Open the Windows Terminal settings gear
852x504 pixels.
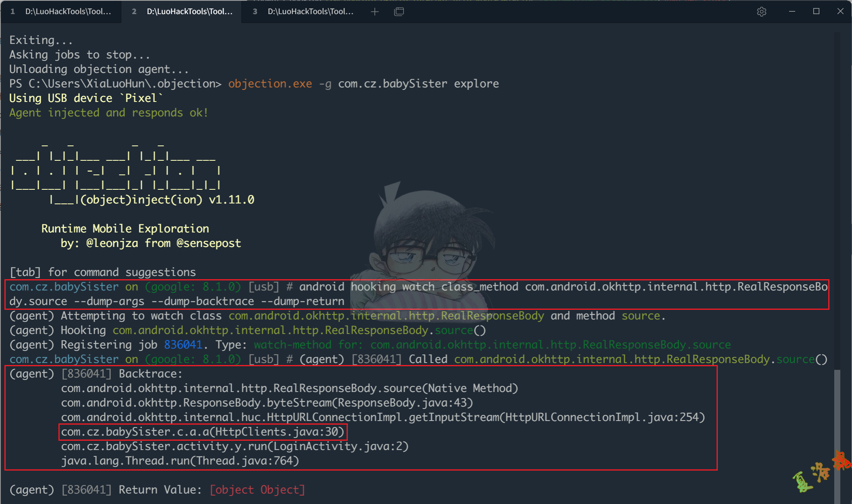[x=761, y=11]
